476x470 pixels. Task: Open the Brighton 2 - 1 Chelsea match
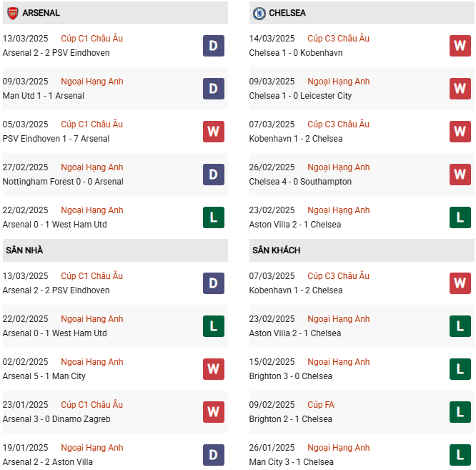click(x=290, y=419)
